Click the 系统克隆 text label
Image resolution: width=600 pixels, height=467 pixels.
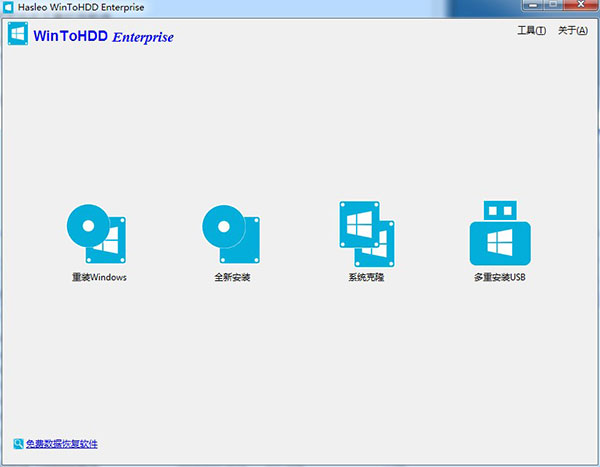pos(366,277)
